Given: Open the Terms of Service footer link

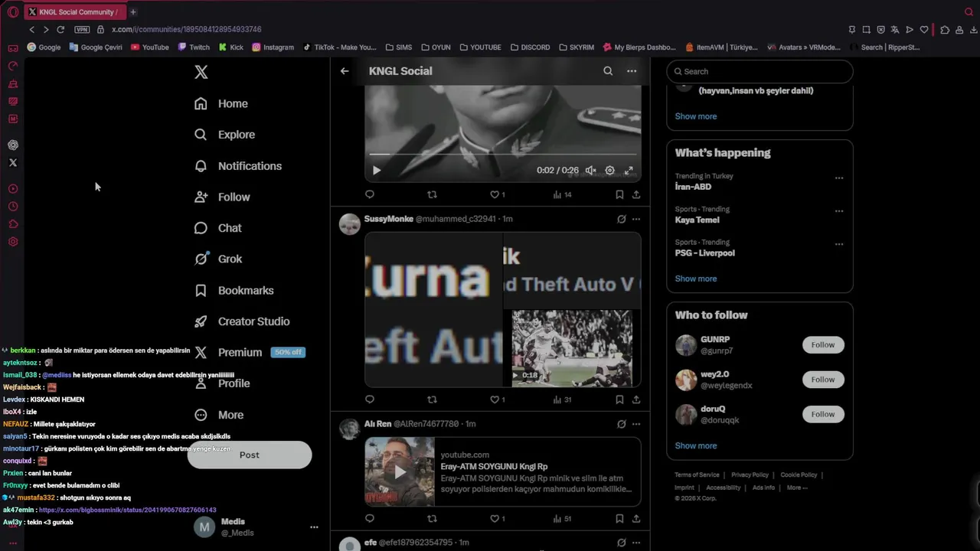Looking at the screenshot, I should click(x=697, y=475).
